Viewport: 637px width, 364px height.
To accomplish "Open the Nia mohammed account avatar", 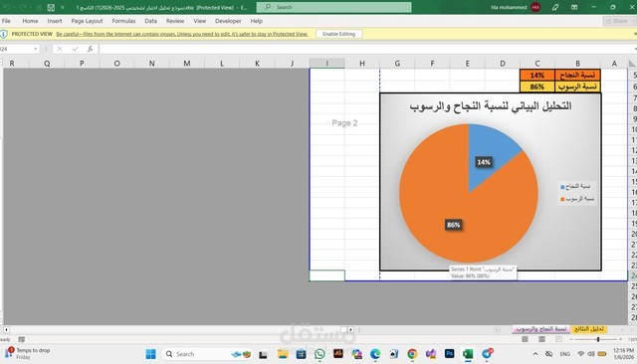I will tap(535, 7).
